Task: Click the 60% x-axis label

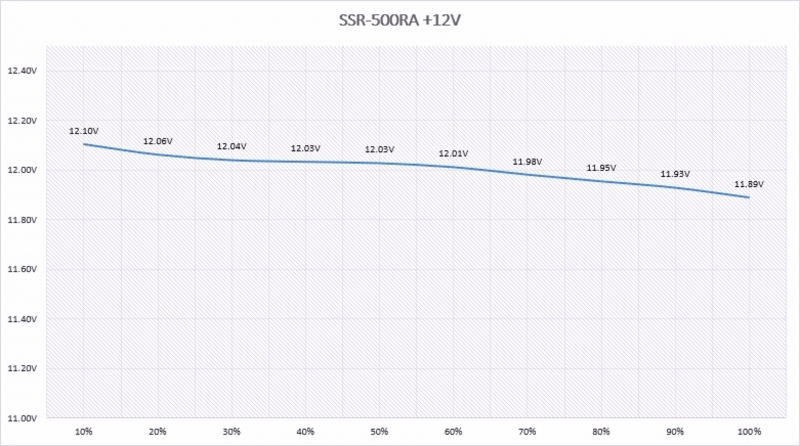Action: [454, 432]
